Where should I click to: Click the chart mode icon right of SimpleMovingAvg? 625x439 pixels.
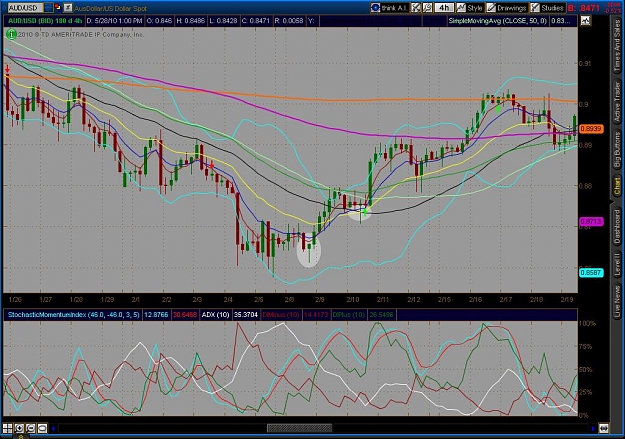point(586,21)
